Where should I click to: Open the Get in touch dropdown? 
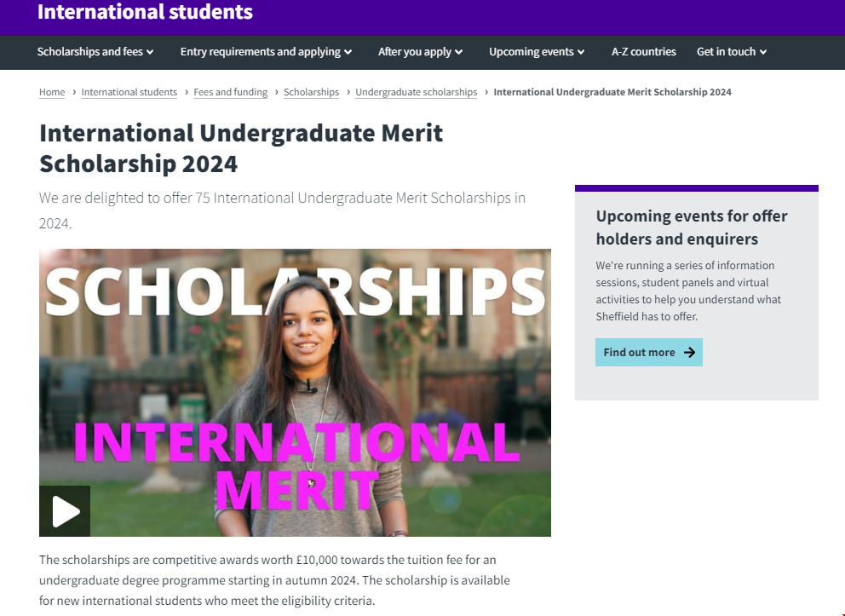pyautogui.click(x=732, y=52)
